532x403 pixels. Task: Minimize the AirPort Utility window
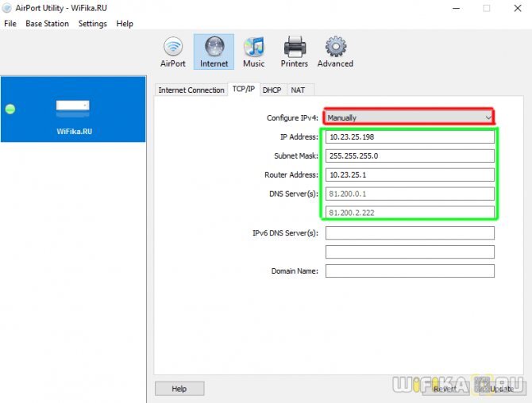[x=457, y=8]
